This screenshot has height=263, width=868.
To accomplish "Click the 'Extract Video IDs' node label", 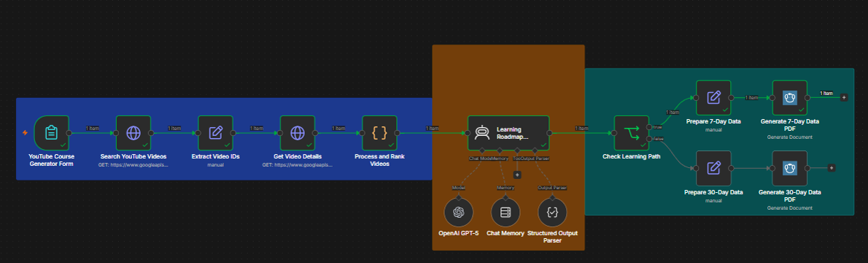I will (215, 156).
